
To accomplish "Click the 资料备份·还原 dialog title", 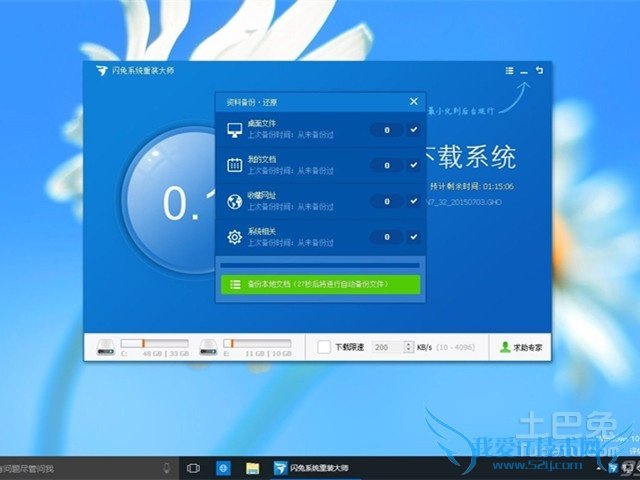I will (252, 102).
